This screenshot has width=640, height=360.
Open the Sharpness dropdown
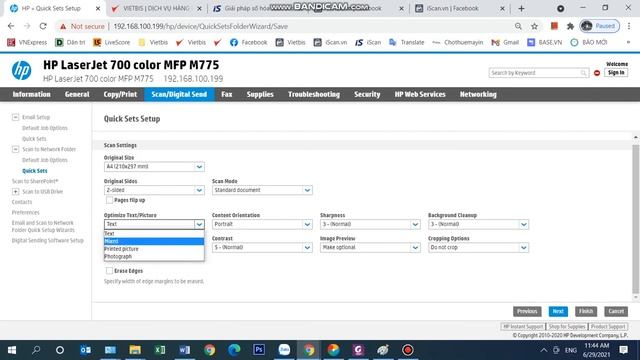pyautogui.click(x=370, y=224)
